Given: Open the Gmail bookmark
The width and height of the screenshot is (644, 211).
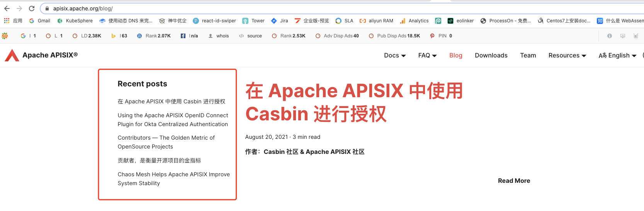Looking at the screenshot, I should pos(39,21).
